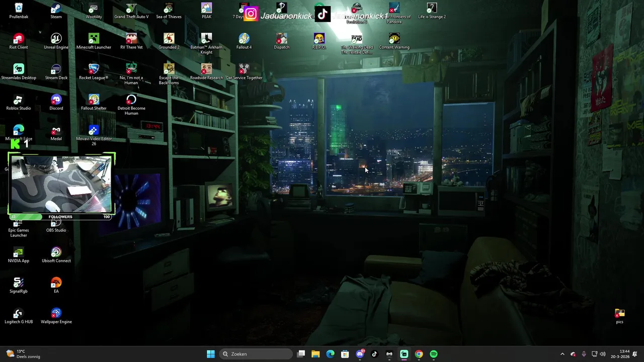The height and width of the screenshot is (362, 644).
Task: Open Movavi Video Editor 26
Action: point(94,136)
